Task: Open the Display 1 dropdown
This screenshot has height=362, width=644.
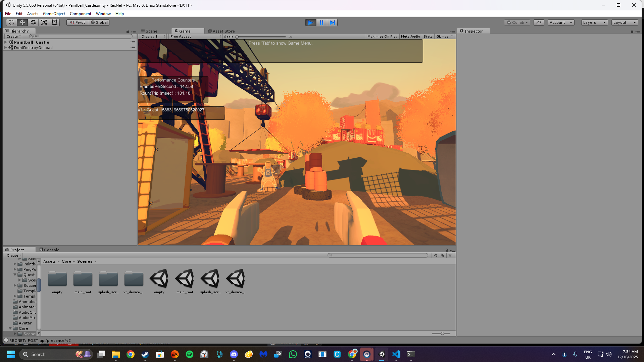Action: [153, 37]
